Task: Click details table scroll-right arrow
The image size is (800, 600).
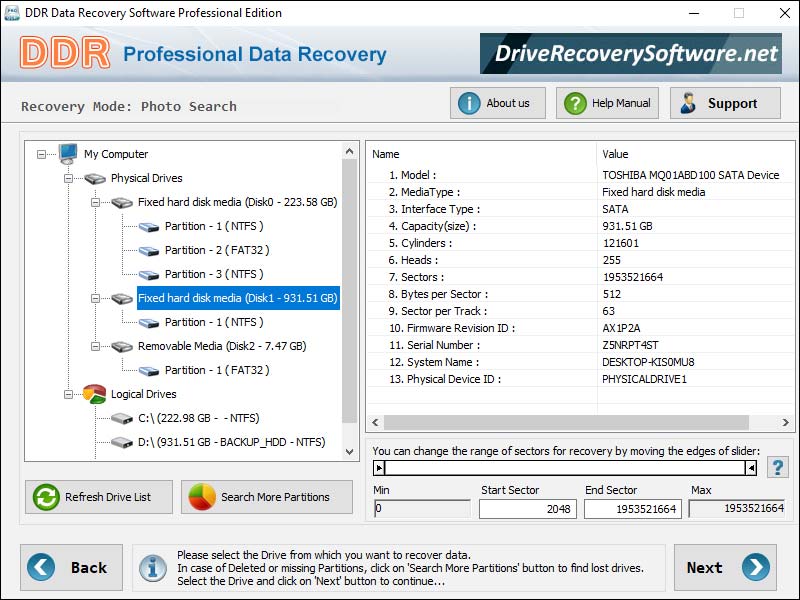Action: click(785, 422)
